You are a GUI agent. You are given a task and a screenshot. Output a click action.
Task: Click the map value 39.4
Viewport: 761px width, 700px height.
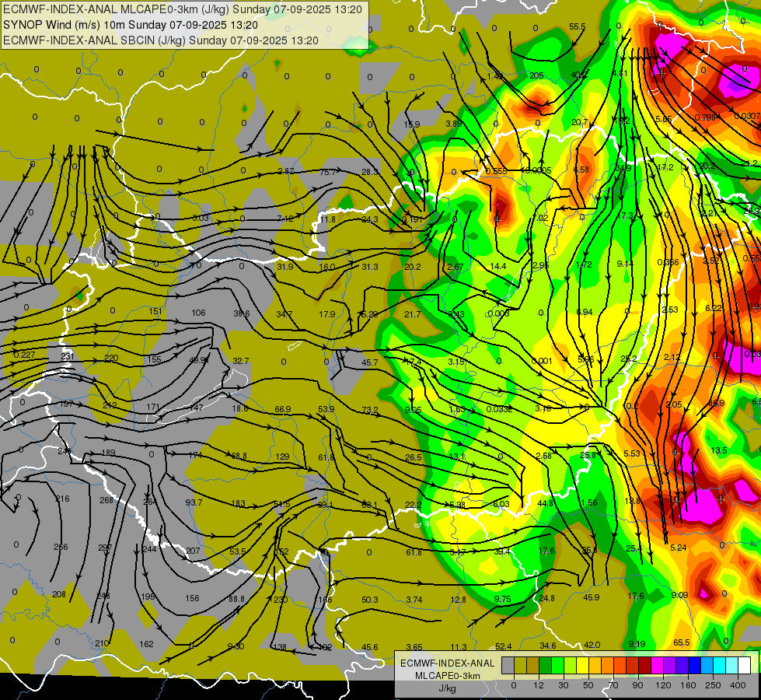click(502, 551)
